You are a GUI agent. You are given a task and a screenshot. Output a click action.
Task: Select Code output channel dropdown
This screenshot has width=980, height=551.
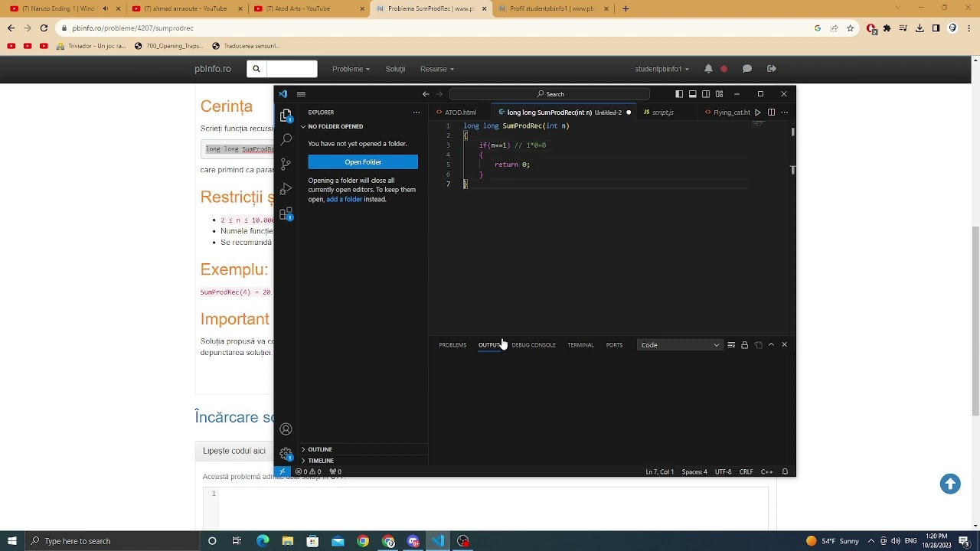click(x=680, y=345)
